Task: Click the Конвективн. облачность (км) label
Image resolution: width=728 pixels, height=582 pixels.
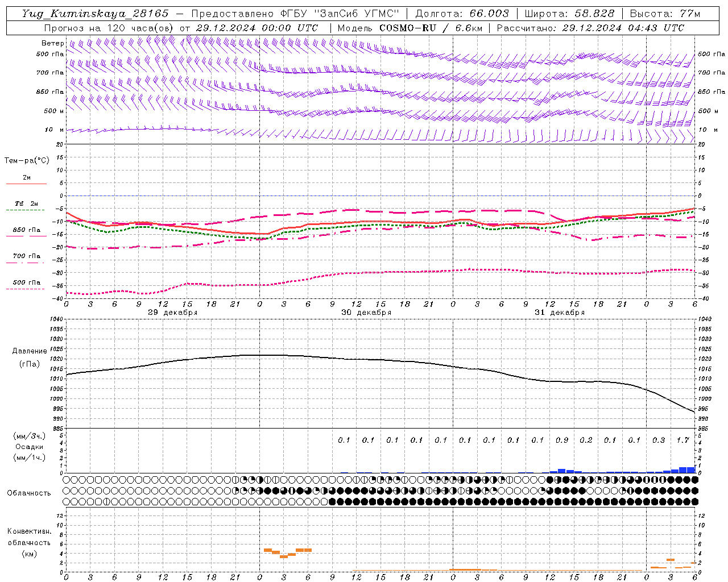Action: tap(29, 542)
